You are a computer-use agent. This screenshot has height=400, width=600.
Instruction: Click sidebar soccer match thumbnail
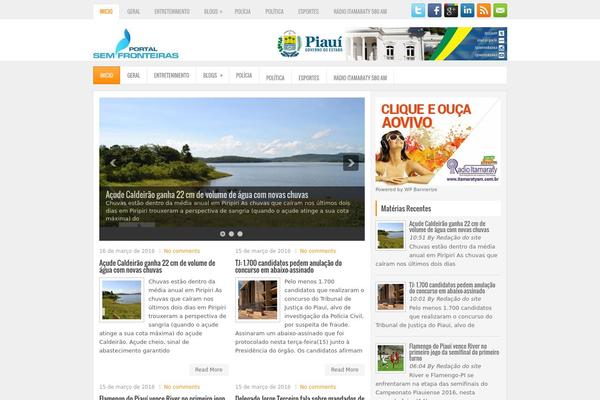(390, 358)
